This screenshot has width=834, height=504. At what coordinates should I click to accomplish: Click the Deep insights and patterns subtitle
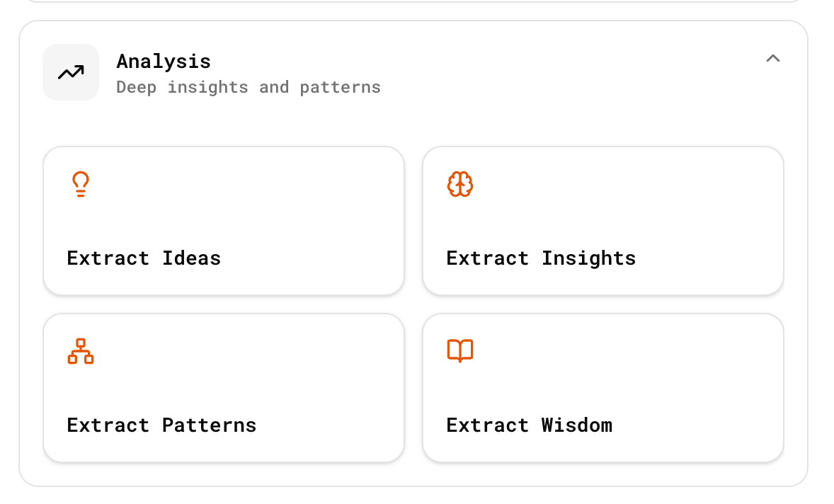pos(248,87)
